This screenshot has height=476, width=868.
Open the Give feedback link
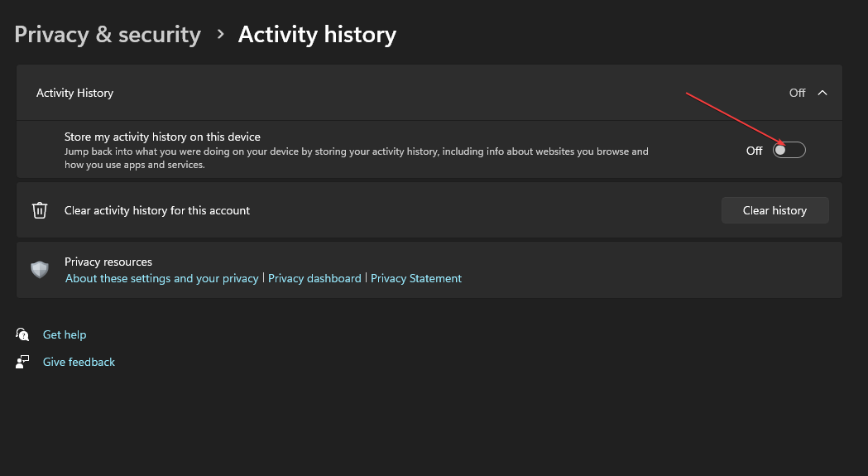point(79,362)
